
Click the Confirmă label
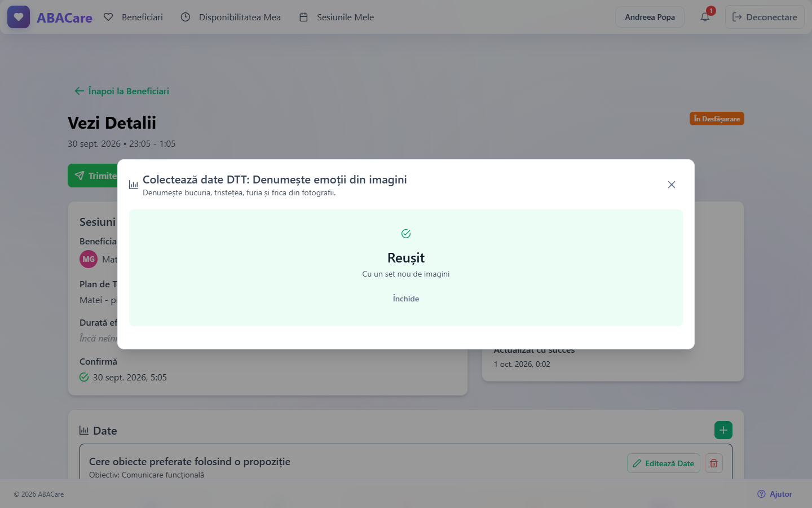(x=98, y=361)
